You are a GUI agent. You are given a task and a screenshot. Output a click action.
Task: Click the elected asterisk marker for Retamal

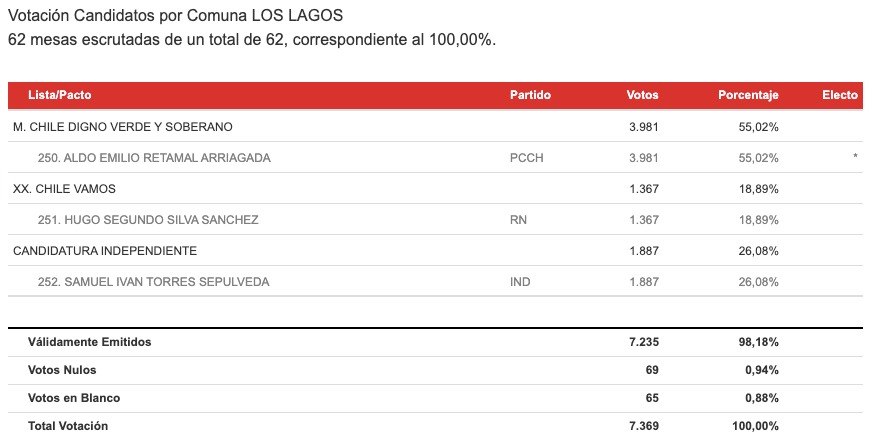pos(855,156)
